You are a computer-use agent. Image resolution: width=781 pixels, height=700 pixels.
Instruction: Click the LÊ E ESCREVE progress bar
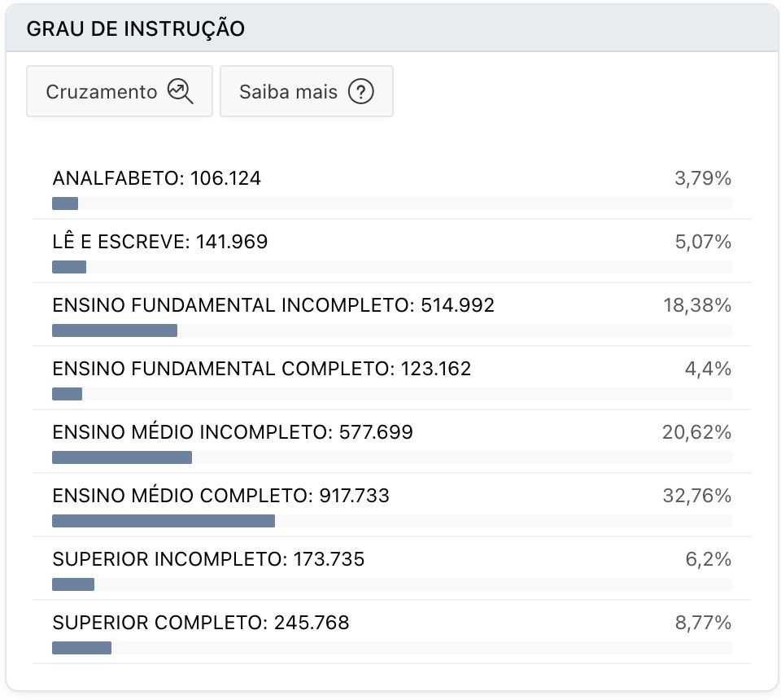[392, 267]
